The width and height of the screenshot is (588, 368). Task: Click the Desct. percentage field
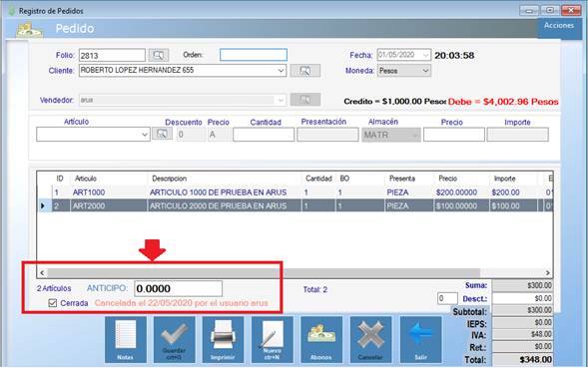(x=447, y=298)
